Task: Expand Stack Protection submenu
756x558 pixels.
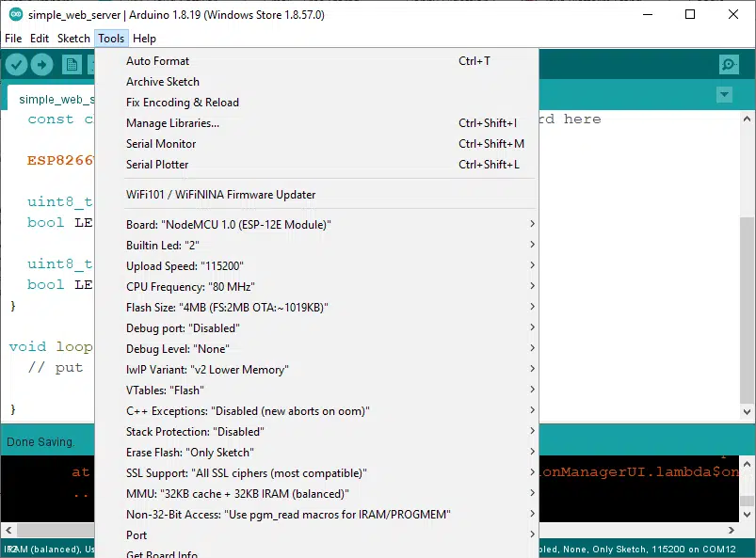Action: coord(316,432)
